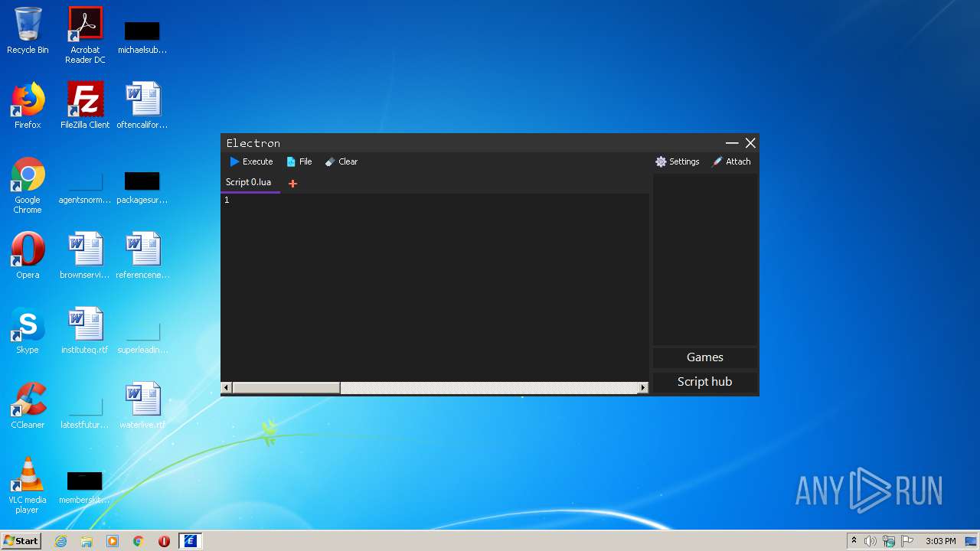Image resolution: width=980 pixels, height=551 pixels.
Task: Click the Electron app taskbar button
Action: 190,541
